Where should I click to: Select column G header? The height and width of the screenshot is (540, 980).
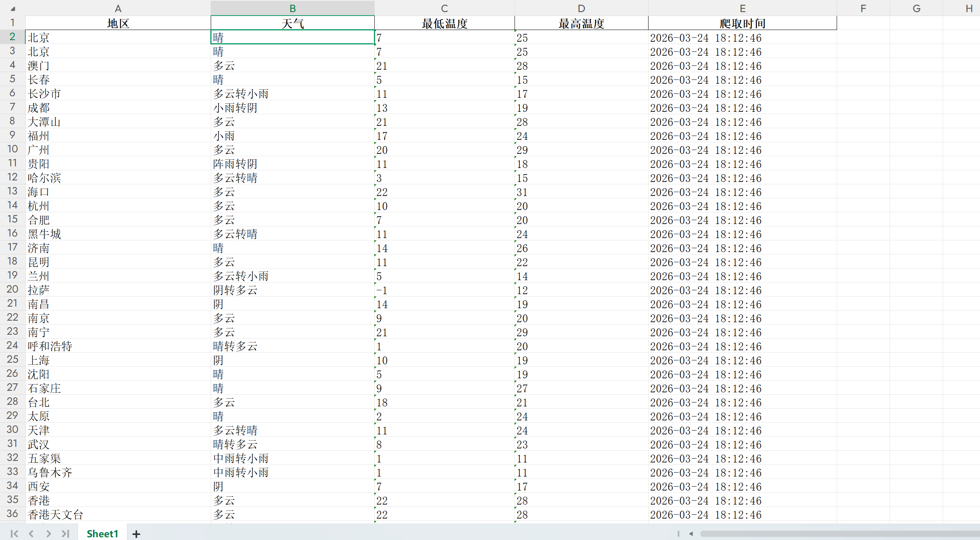pyautogui.click(x=916, y=8)
